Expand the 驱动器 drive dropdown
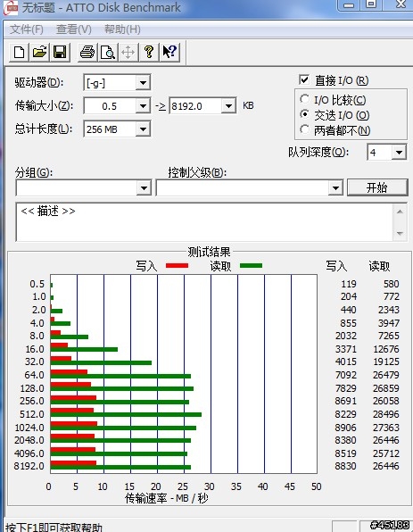Viewport: 413px width, 532px height. click(143, 83)
